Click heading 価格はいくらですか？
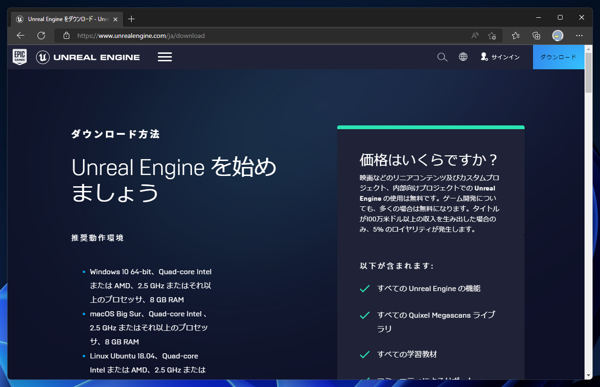Image resolution: width=600 pixels, height=387 pixels. pos(429,160)
